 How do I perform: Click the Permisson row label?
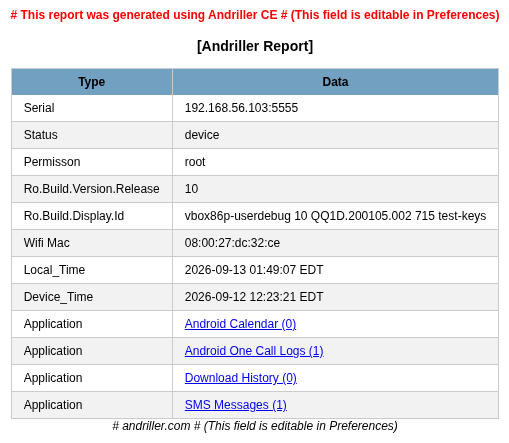coord(52,162)
